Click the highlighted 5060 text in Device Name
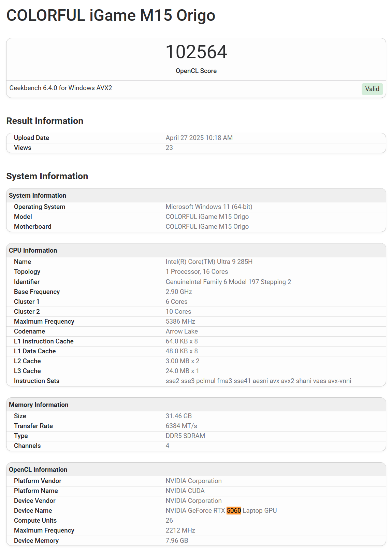This screenshot has width=392, height=551. [x=234, y=510]
